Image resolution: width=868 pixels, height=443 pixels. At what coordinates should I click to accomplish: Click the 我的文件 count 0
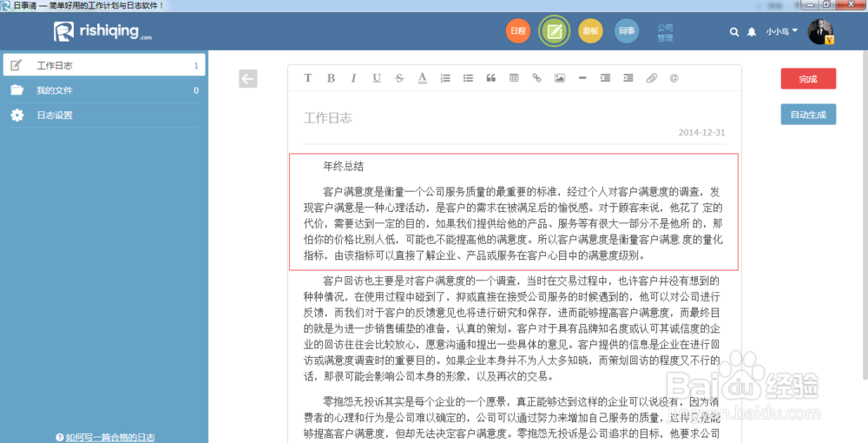point(196,90)
